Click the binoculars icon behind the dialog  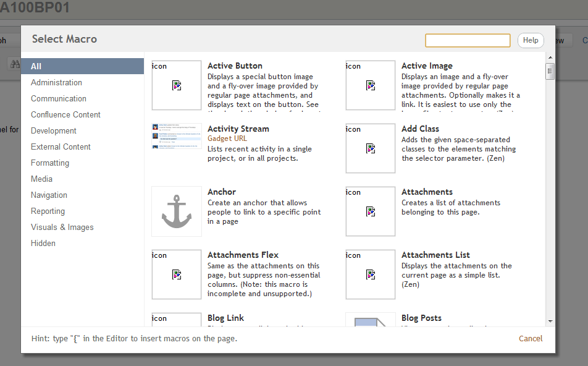[x=15, y=64]
